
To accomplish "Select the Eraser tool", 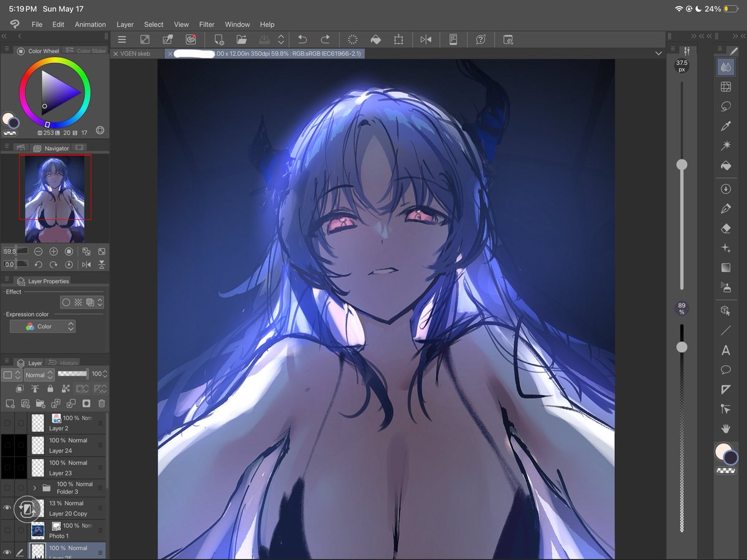I will 725,228.
